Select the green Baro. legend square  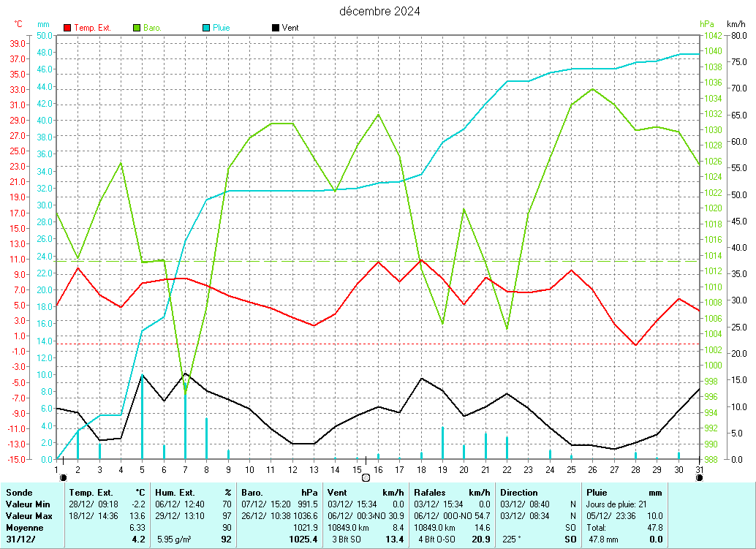point(137,28)
